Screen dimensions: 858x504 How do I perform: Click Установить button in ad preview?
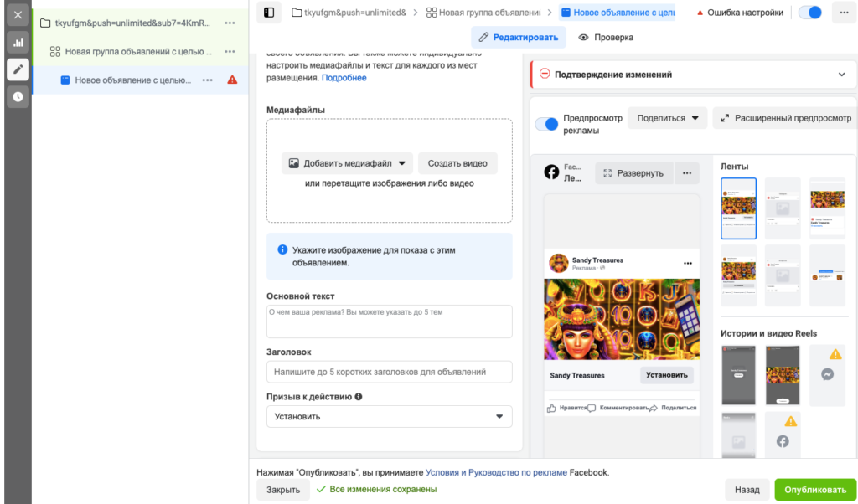666,375
